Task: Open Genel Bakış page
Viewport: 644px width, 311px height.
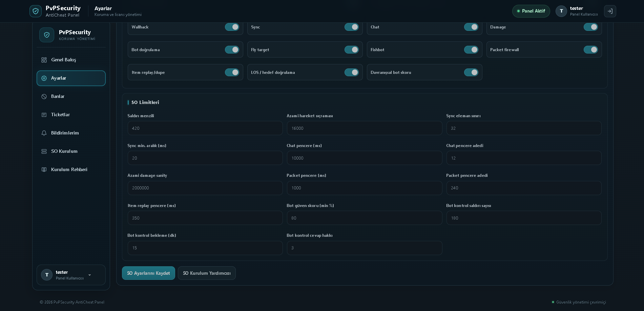Action: (x=71, y=60)
